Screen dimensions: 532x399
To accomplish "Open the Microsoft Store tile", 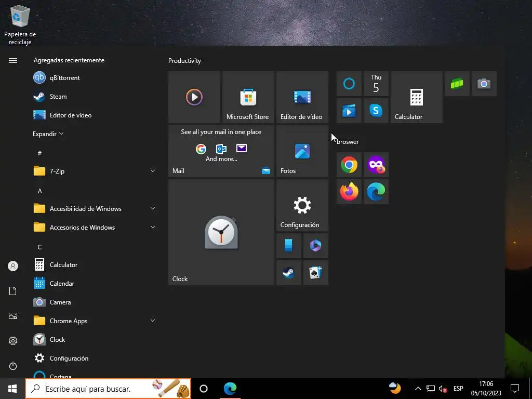I will (x=248, y=97).
